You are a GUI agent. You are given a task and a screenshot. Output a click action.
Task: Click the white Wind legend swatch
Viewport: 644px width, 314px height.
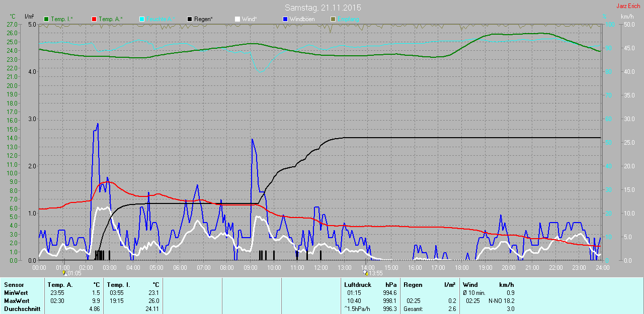[237, 19]
